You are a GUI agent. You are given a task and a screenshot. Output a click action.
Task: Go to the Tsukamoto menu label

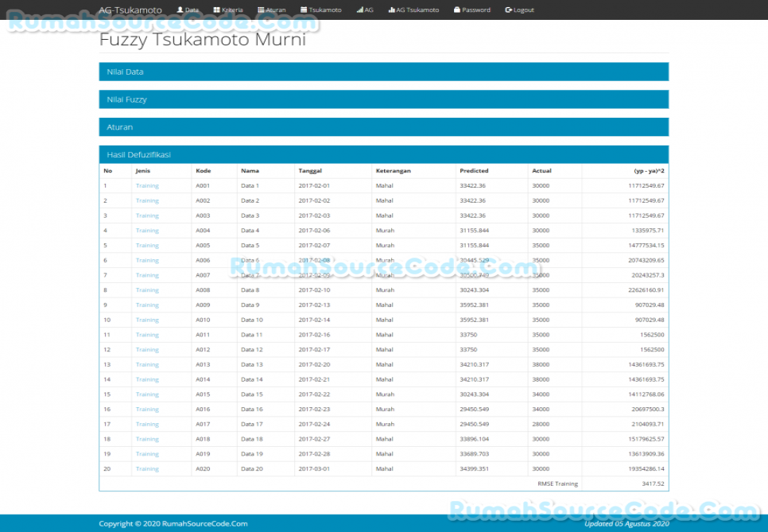[325, 10]
